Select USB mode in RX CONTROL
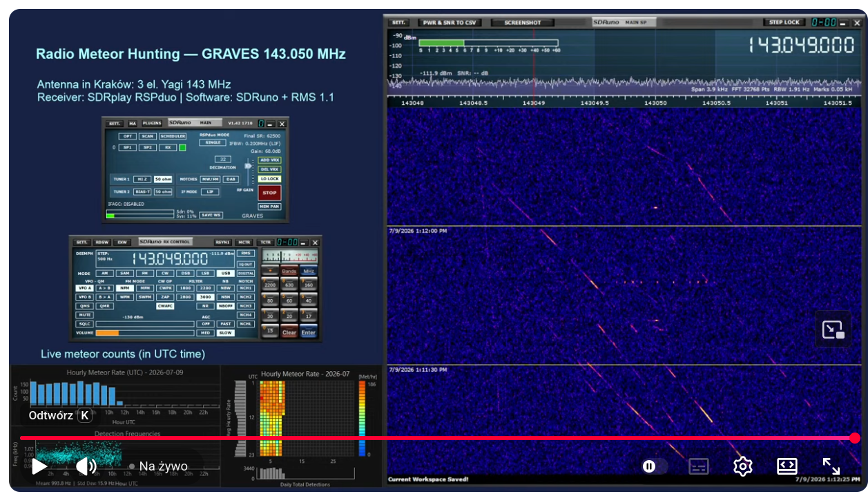Viewport: 868px width, 494px height. pos(226,274)
